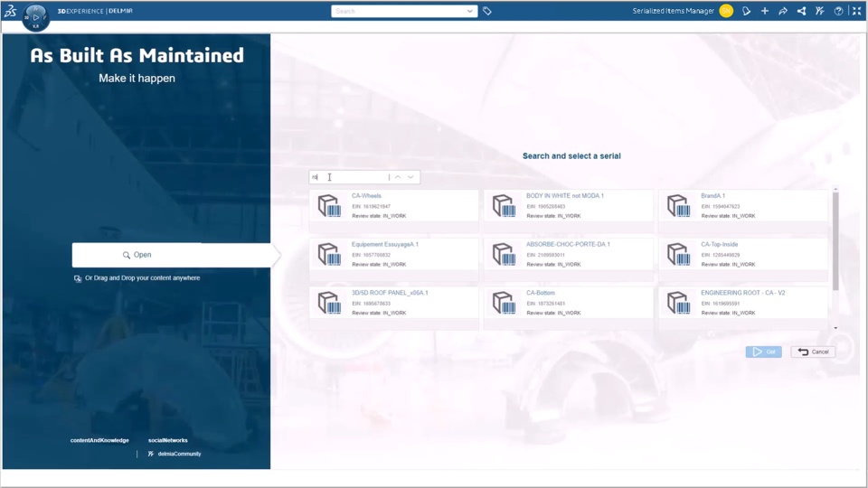Open contentAndKnowledge link
The image size is (868, 488).
click(x=99, y=440)
